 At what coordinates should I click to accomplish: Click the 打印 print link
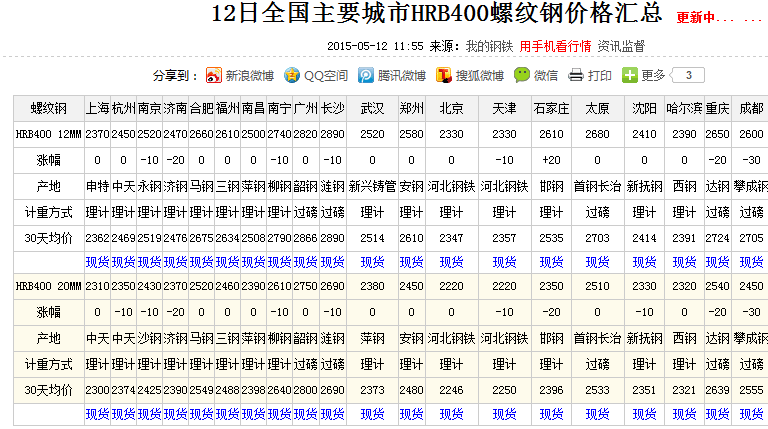(x=600, y=75)
